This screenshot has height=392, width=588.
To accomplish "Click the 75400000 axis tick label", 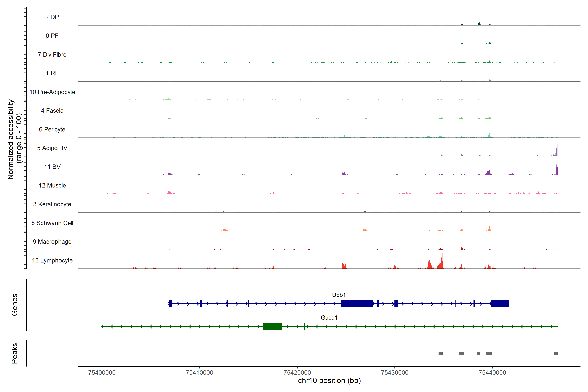I will (x=102, y=373).
